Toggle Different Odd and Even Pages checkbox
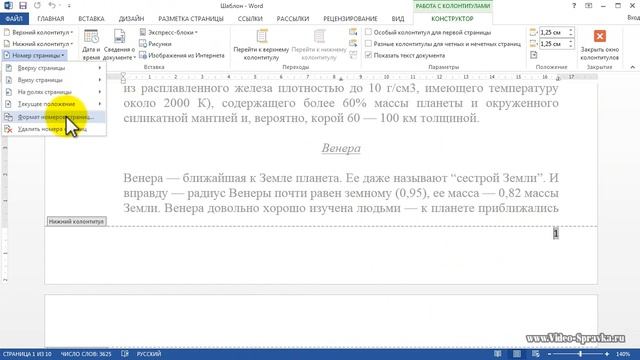The width and height of the screenshot is (640, 360). (x=369, y=43)
